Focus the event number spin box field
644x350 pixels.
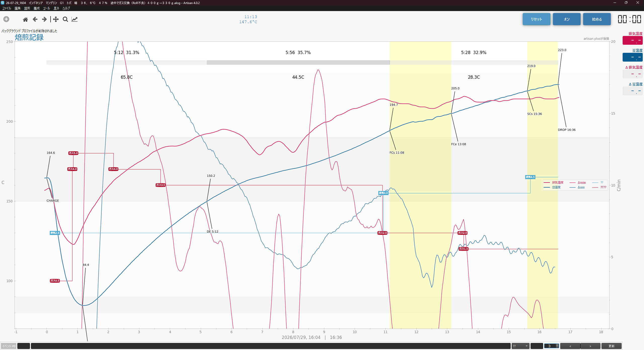[x=550, y=346]
